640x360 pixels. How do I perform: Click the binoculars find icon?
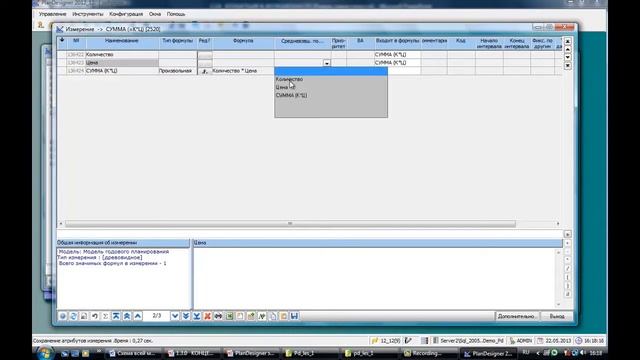pyautogui.click(x=218, y=316)
